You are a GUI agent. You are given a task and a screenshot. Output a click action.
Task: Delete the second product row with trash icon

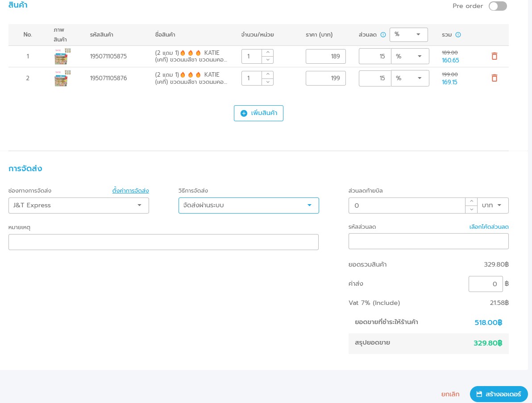(x=494, y=78)
